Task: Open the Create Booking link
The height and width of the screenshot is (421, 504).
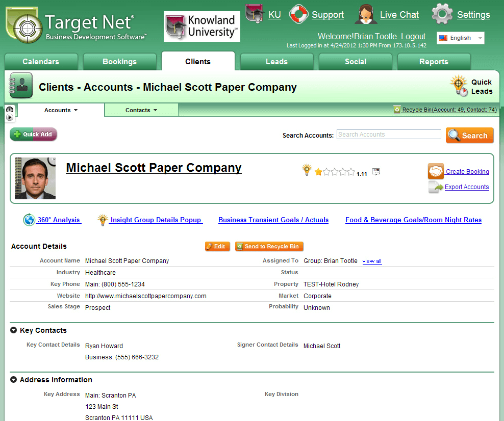Action: pos(467,171)
